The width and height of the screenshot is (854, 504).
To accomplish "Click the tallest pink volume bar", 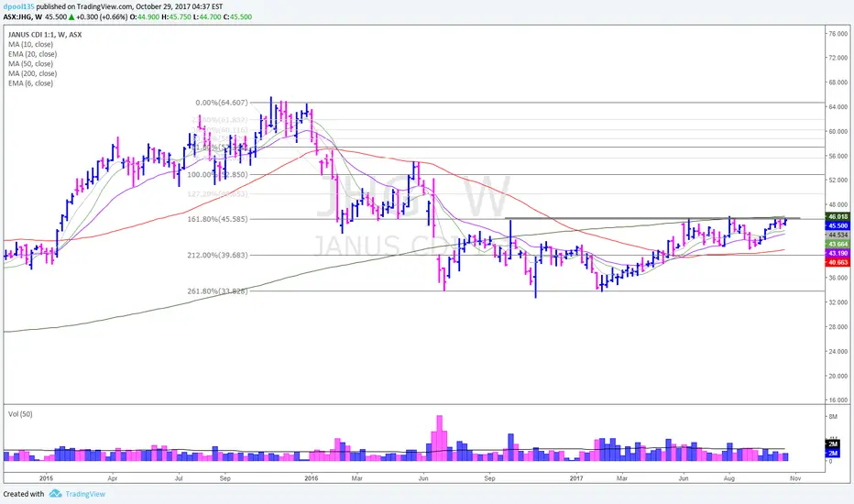I will coord(440,439).
